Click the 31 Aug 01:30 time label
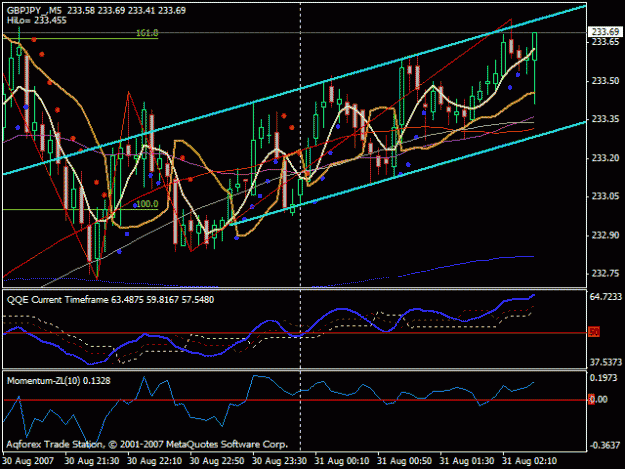 pyautogui.click(x=467, y=461)
